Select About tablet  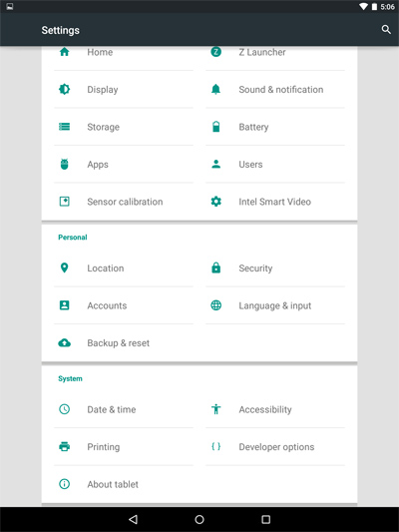(124, 484)
